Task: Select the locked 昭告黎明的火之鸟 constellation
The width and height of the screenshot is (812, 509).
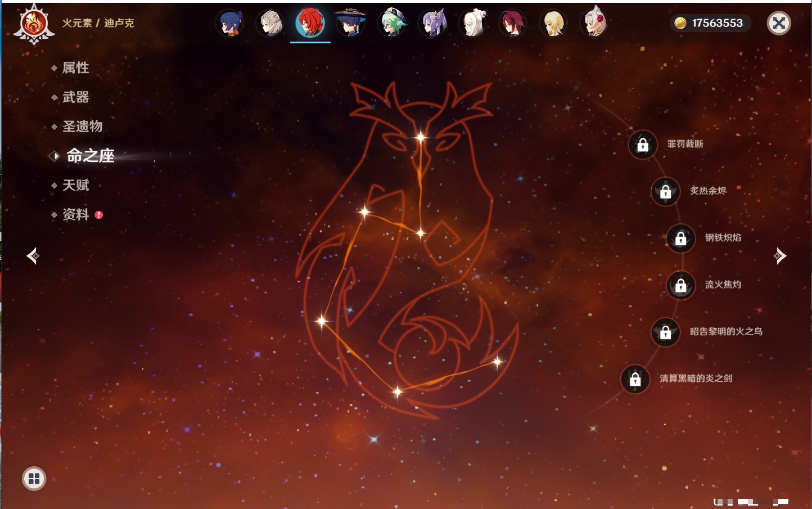Action: coord(665,332)
